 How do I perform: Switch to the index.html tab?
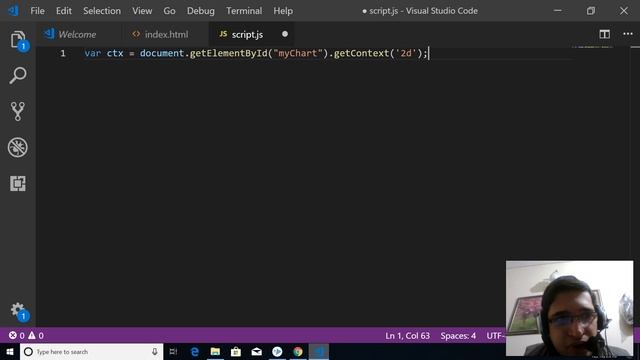[166, 34]
